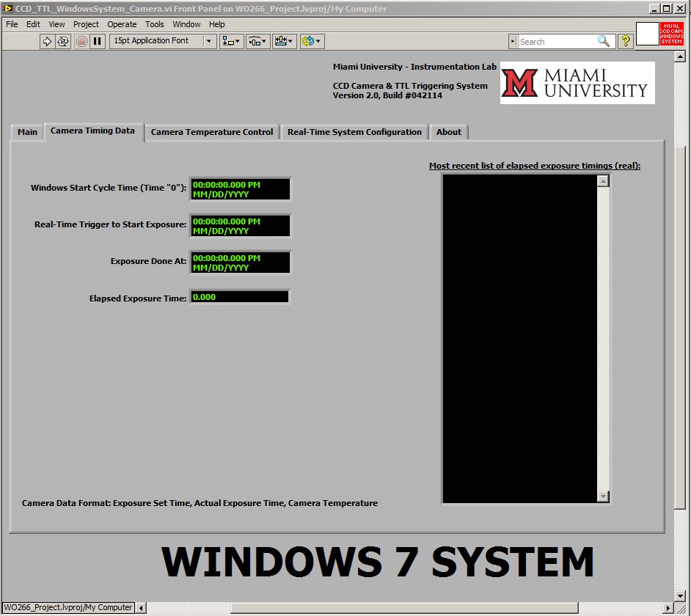This screenshot has width=691, height=616.
Task: Click the "Windows Start Cycle Time" label
Action: point(109,188)
